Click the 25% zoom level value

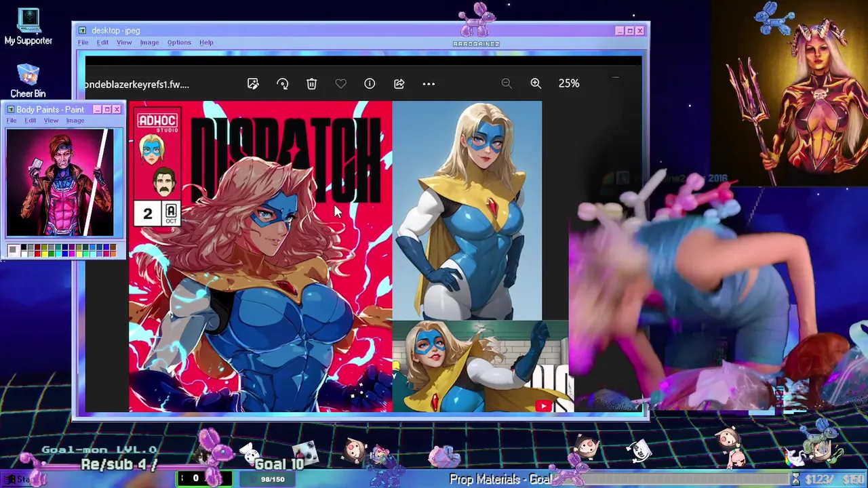click(x=569, y=83)
